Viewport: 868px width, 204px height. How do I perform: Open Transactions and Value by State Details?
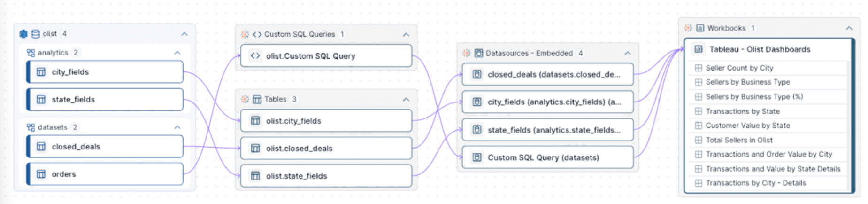[x=768, y=169]
